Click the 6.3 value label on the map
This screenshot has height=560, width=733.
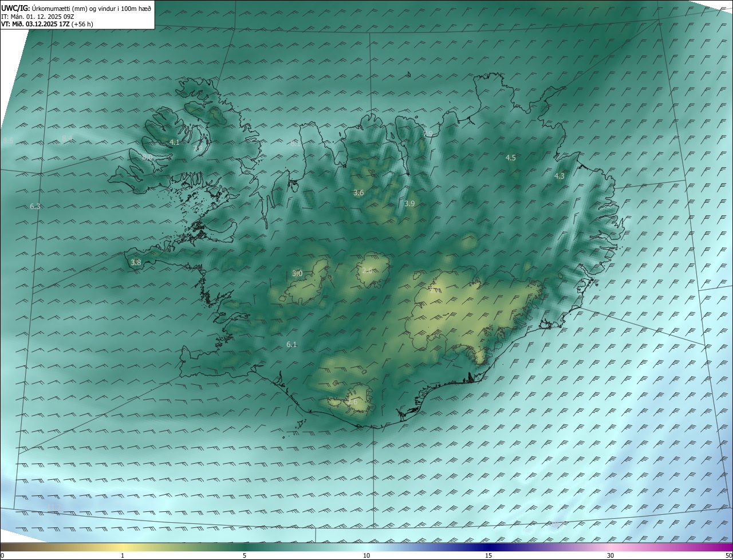pyautogui.click(x=35, y=206)
